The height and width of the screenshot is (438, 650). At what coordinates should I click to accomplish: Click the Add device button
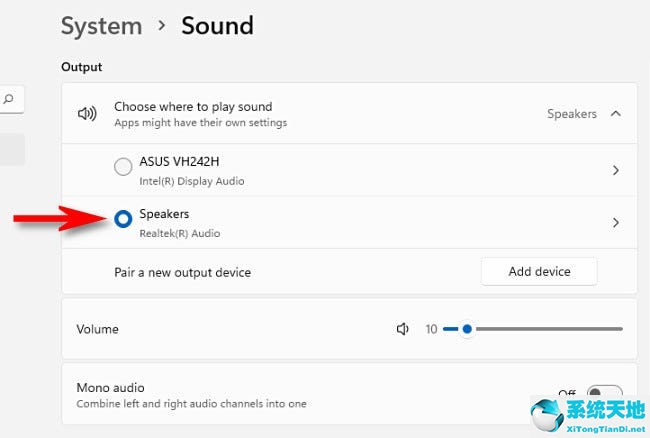[539, 271]
